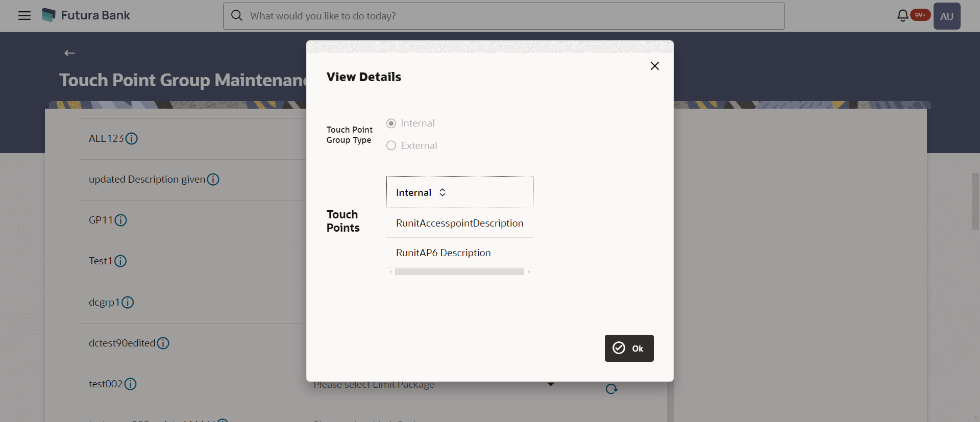This screenshot has height=422, width=980.
Task: Select the RunitAP6 Description row
Action: (460, 253)
